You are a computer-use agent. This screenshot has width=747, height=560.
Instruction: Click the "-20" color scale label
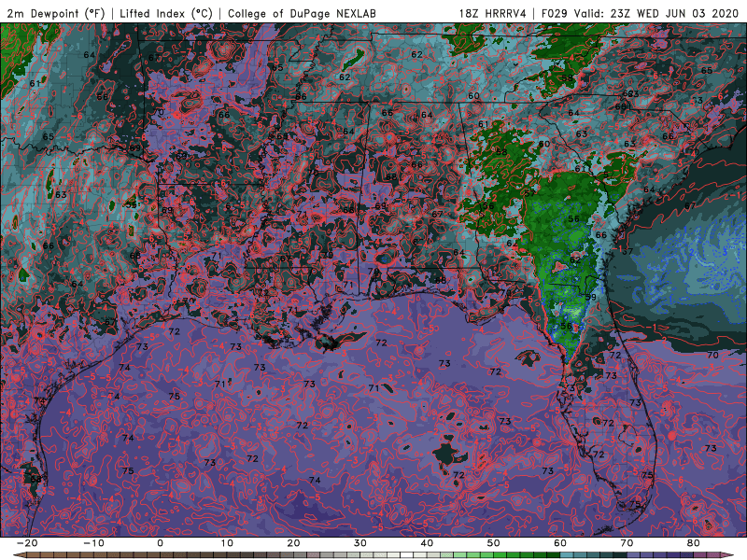pyautogui.click(x=27, y=543)
